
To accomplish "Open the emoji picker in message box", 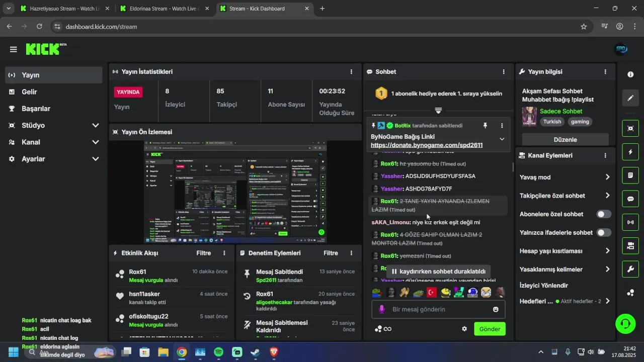I will tap(496, 309).
